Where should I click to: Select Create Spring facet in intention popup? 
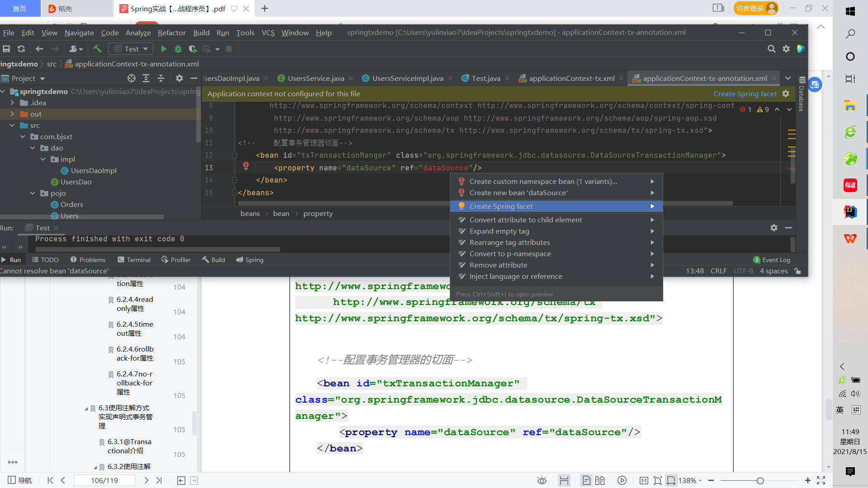click(x=557, y=206)
